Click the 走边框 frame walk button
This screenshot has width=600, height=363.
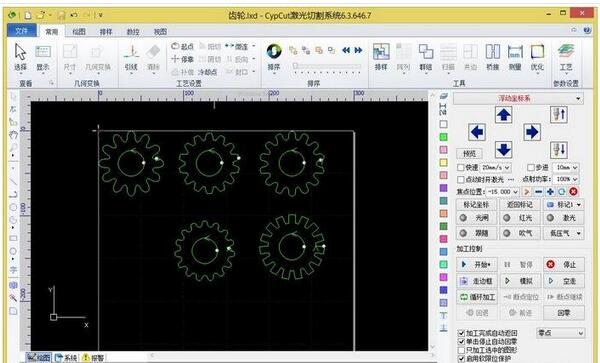(477, 281)
